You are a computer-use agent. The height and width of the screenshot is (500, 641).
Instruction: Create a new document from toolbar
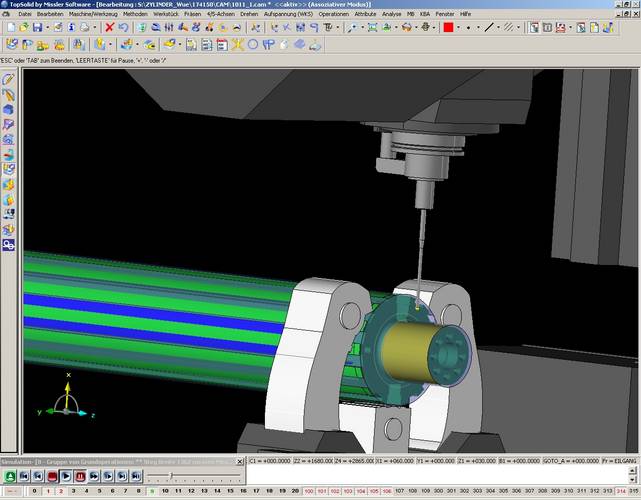[x=11, y=27]
